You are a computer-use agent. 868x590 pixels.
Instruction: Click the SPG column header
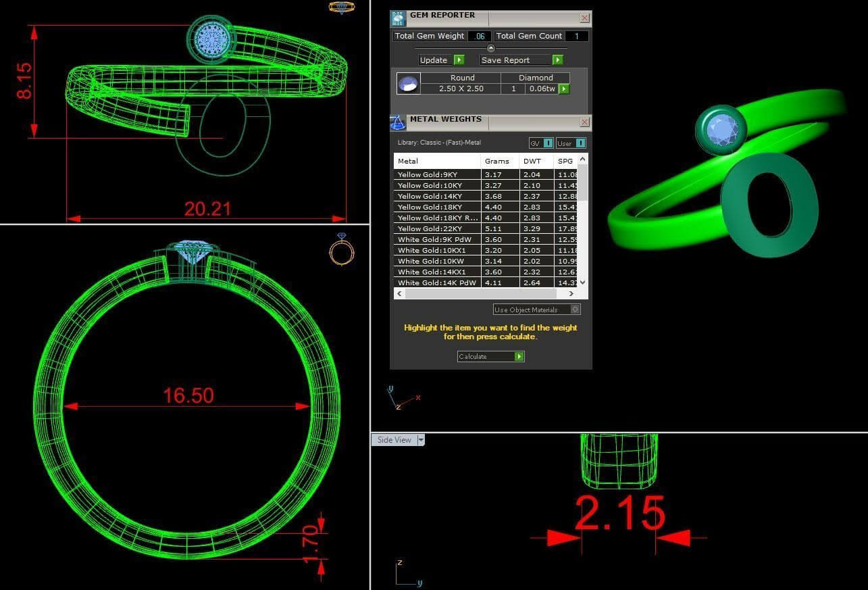pyautogui.click(x=566, y=161)
